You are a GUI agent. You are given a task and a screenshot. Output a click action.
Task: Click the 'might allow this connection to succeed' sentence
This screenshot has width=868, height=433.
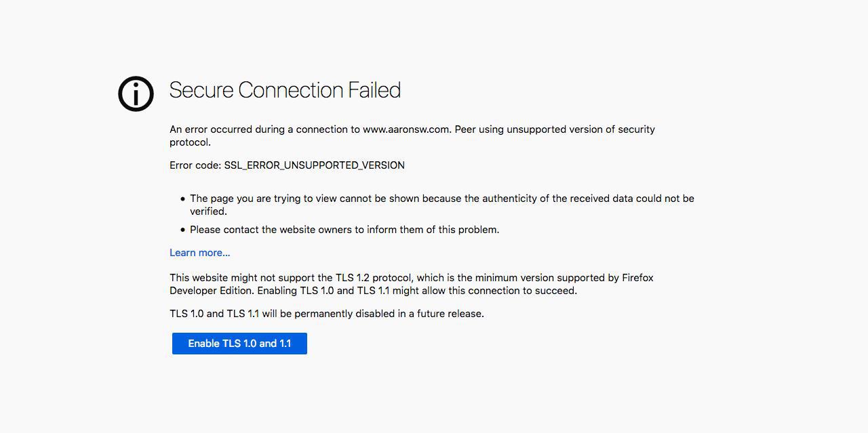coord(485,291)
